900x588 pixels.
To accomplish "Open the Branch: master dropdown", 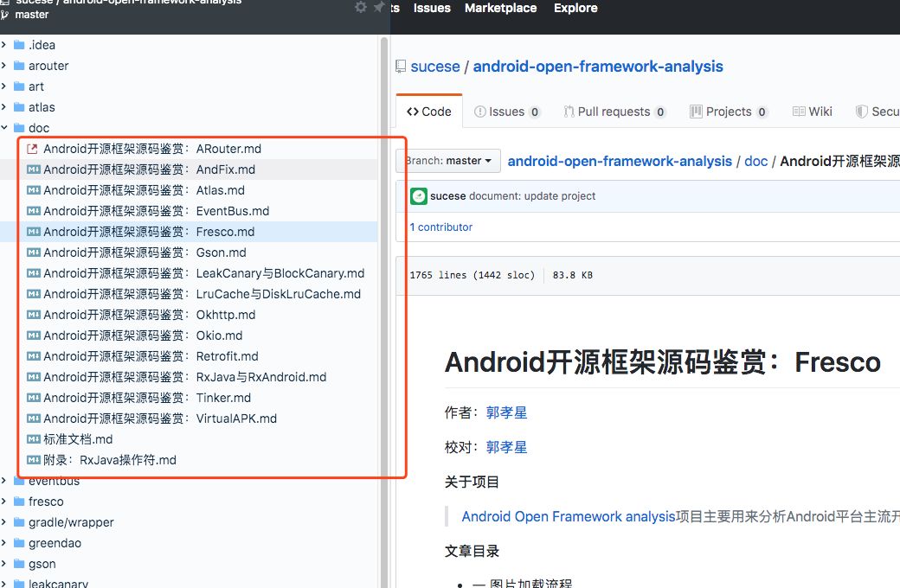I will pos(447,161).
